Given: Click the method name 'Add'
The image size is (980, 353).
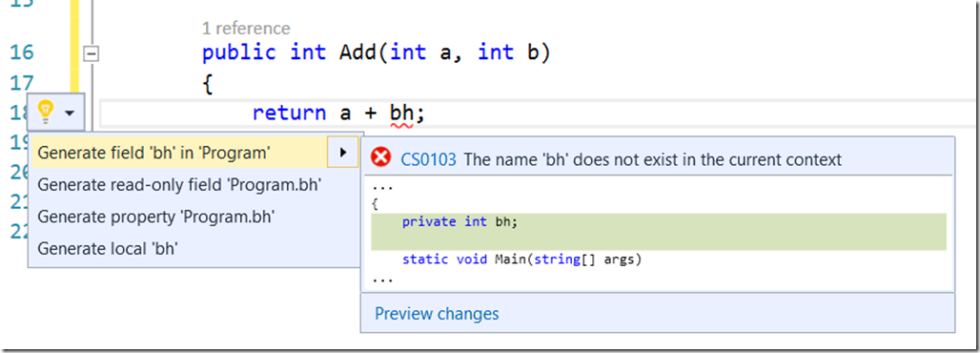Looking at the screenshot, I should click(357, 52).
